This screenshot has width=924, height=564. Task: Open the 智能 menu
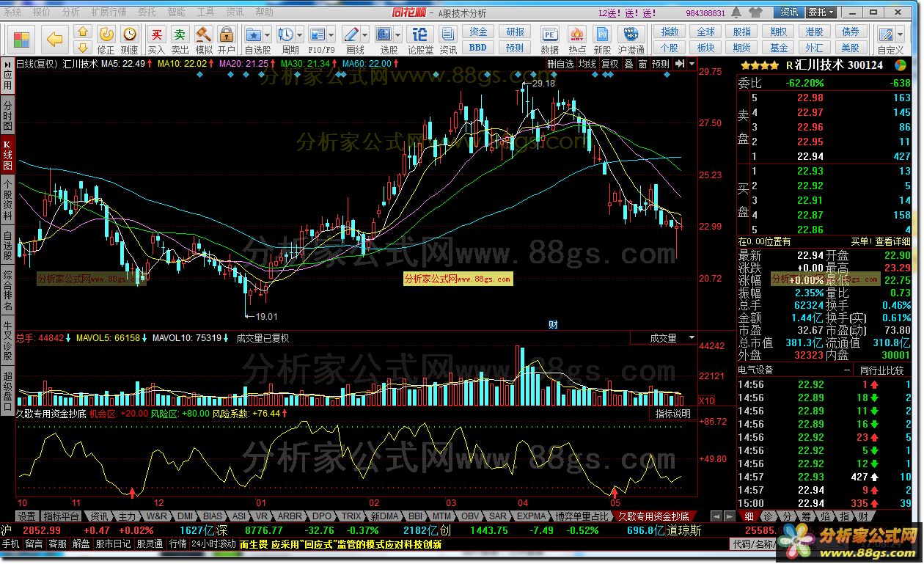[176, 12]
